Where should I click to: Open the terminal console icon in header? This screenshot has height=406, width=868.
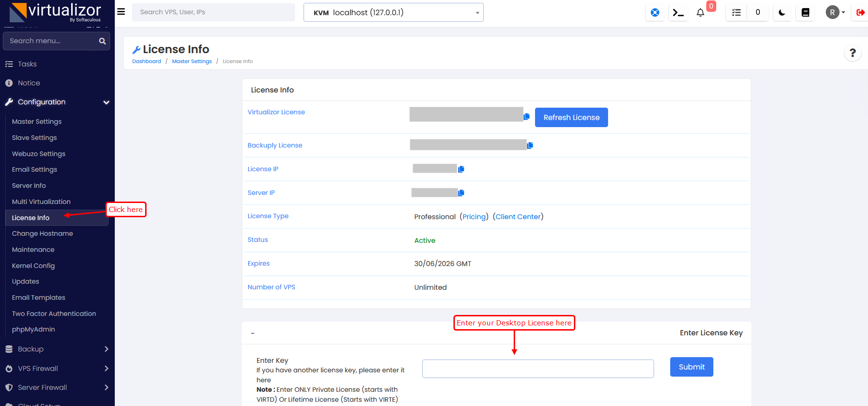click(x=678, y=13)
